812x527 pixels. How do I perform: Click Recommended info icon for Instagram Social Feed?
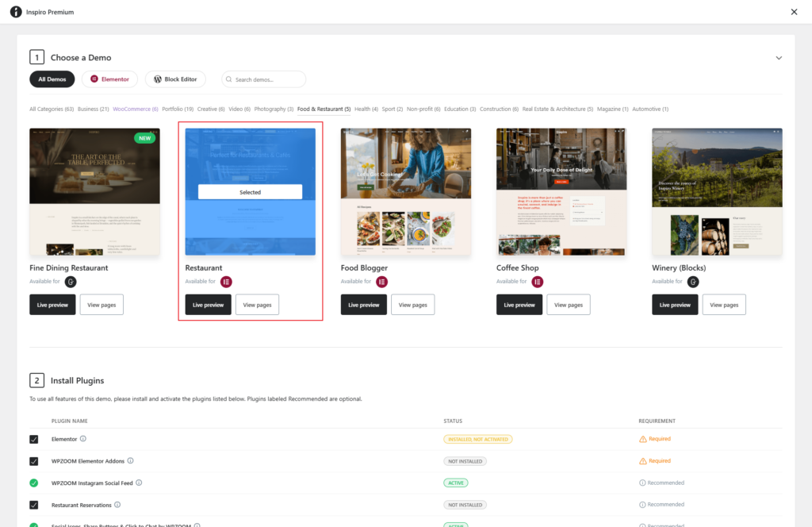coord(642,483)
